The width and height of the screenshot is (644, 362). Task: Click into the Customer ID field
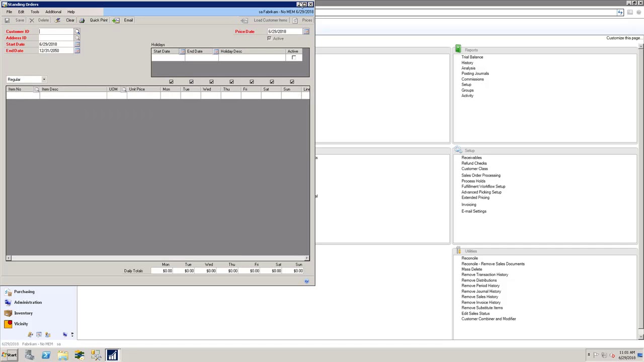coord(56,32)
